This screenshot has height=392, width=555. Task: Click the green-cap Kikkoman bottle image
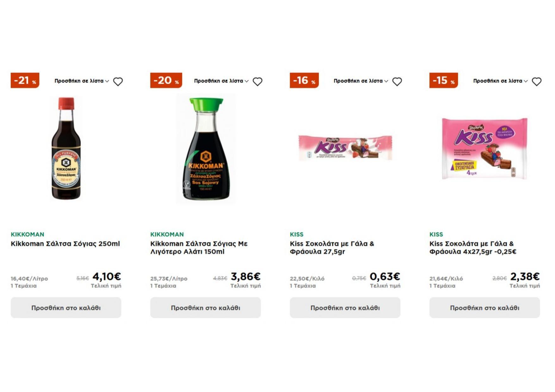(206, 149)
